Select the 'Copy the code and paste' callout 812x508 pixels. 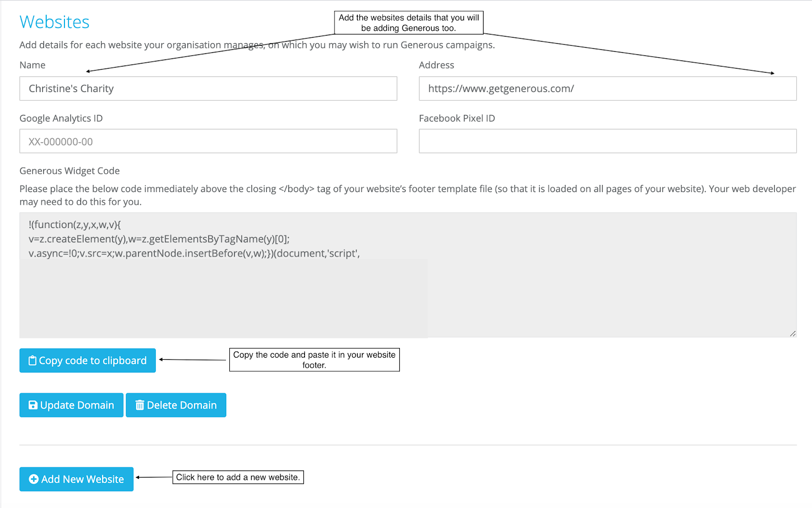(314, 360)
